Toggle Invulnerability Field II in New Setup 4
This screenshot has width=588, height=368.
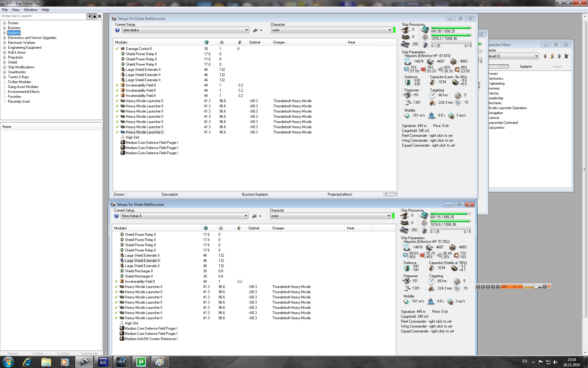click(116, 282)
